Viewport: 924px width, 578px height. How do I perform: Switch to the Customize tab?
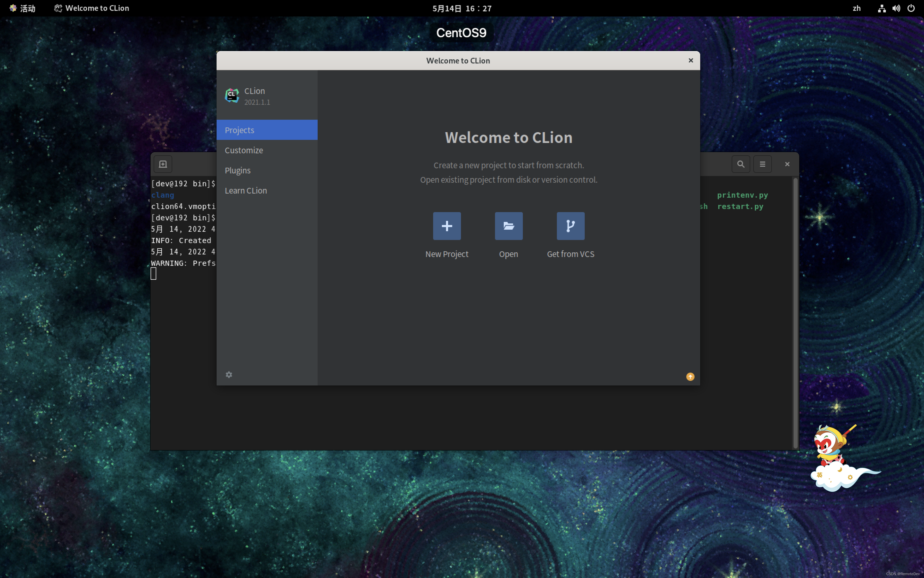[267, 150]
